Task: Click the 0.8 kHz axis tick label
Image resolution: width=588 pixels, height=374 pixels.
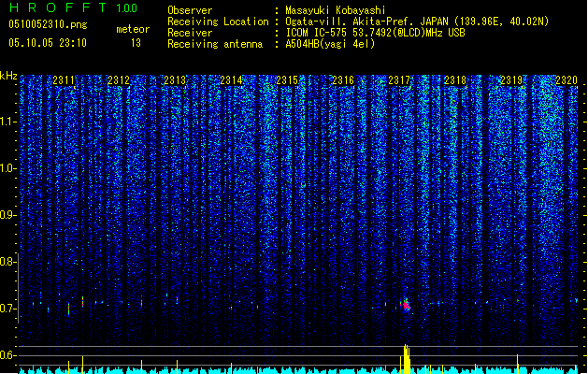Action: tap(8, 262)
